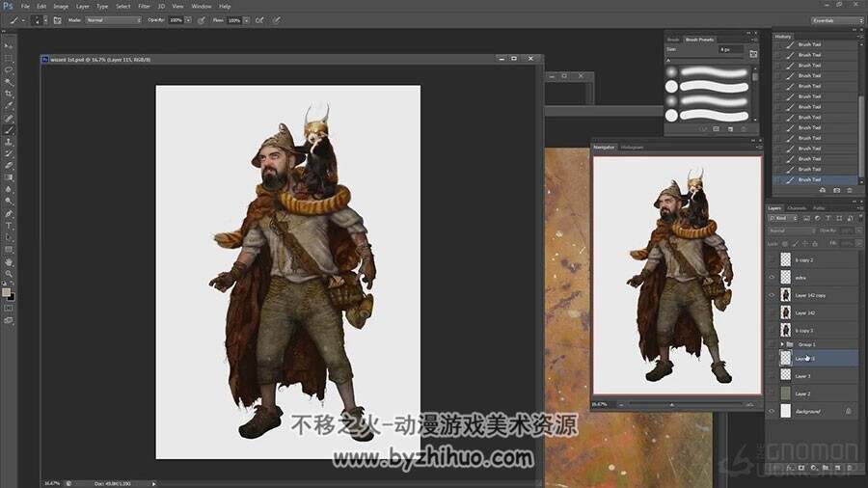Screen dimensions: 868x488
Task: Open the layer blend mode dropdown
Action: click(792, 230)
